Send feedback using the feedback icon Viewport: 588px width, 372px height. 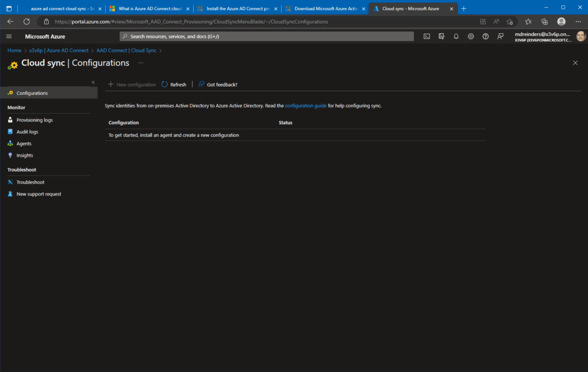pyautogui.click(x=500, y=36)
